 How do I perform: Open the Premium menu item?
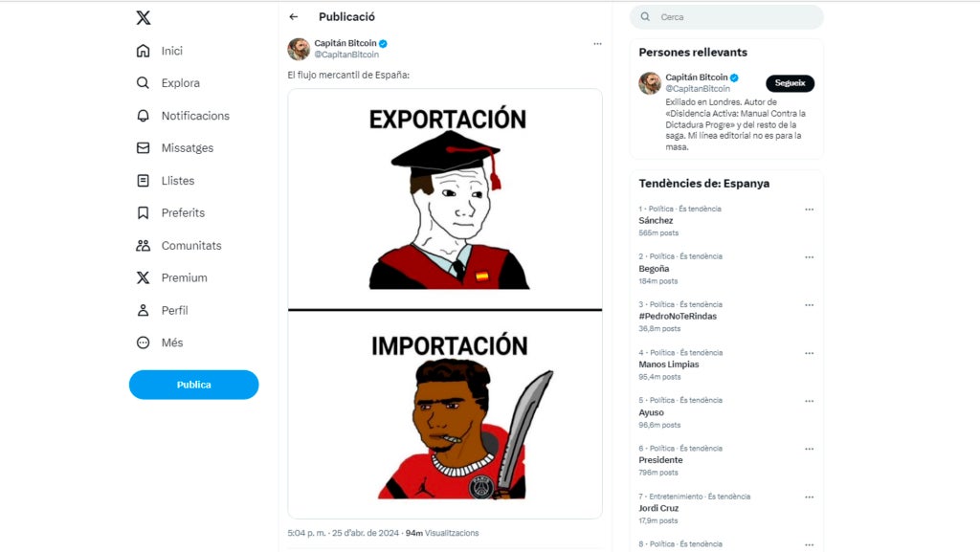pyautogui.click(x=172, y=277)
